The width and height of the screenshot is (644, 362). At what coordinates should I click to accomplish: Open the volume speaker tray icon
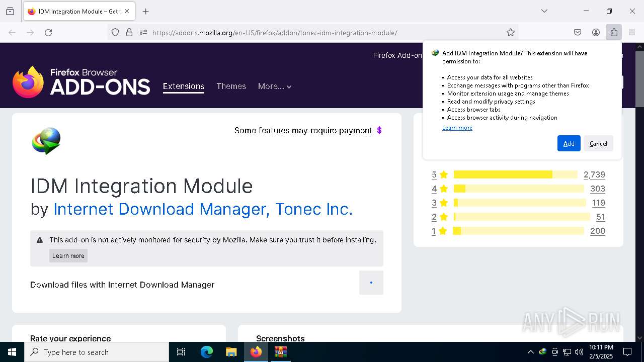click(x=579, y=352)
